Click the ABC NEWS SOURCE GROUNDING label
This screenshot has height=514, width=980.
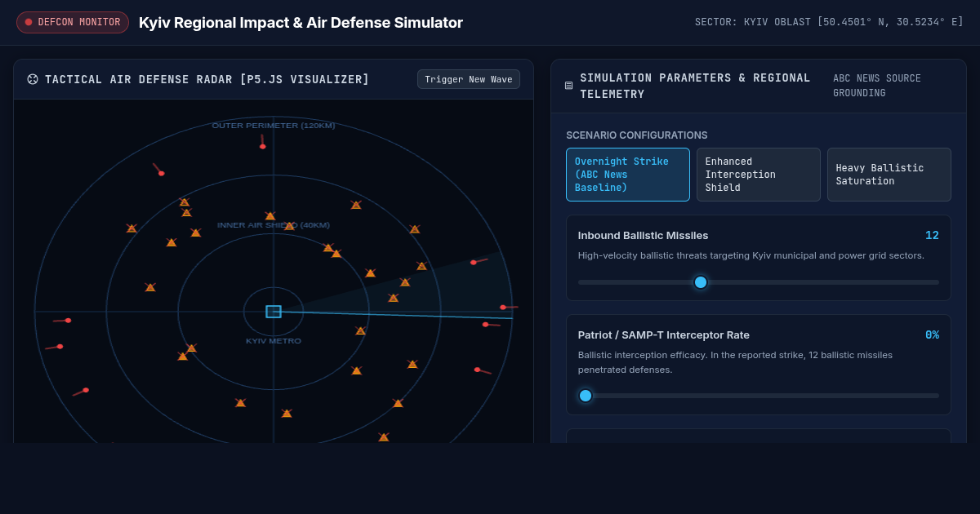click(877, 86)
